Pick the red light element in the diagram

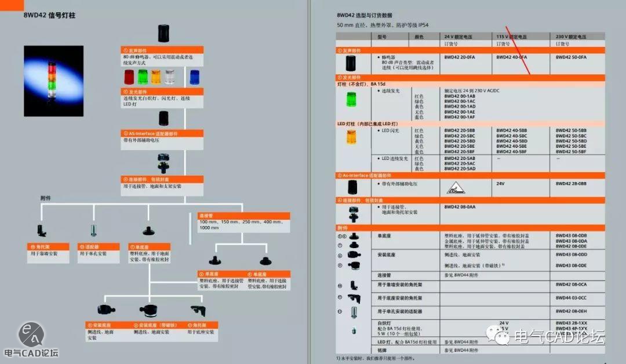(x=129, y=77)
